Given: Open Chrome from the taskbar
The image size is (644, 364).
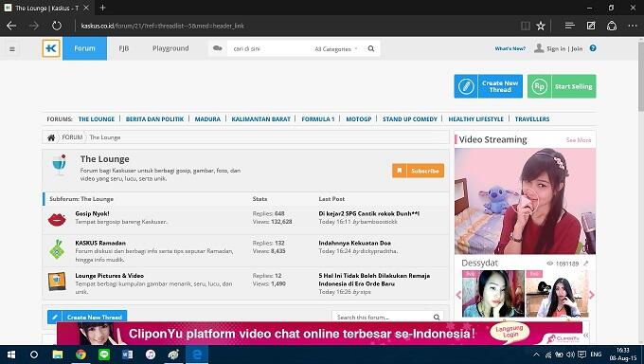Looking at the screenshot, I should [80, 355].
